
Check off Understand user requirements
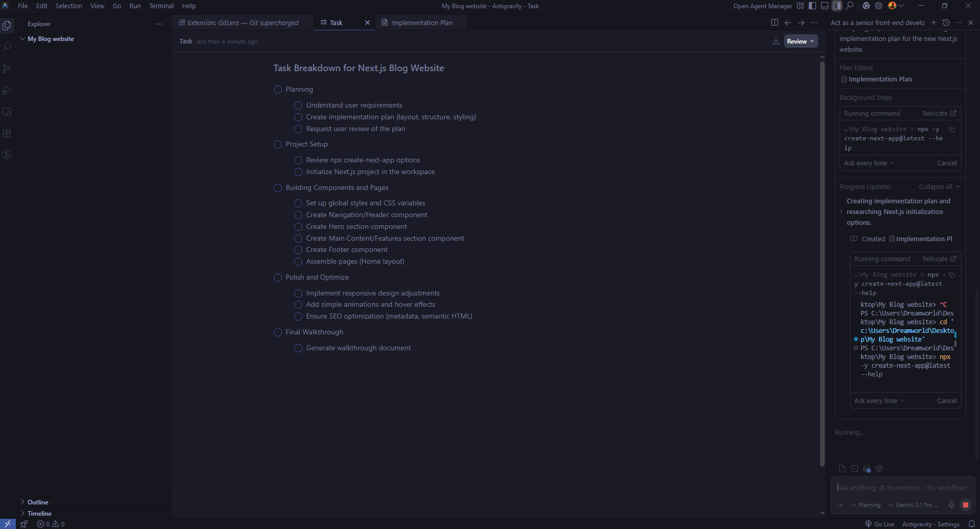298,105
